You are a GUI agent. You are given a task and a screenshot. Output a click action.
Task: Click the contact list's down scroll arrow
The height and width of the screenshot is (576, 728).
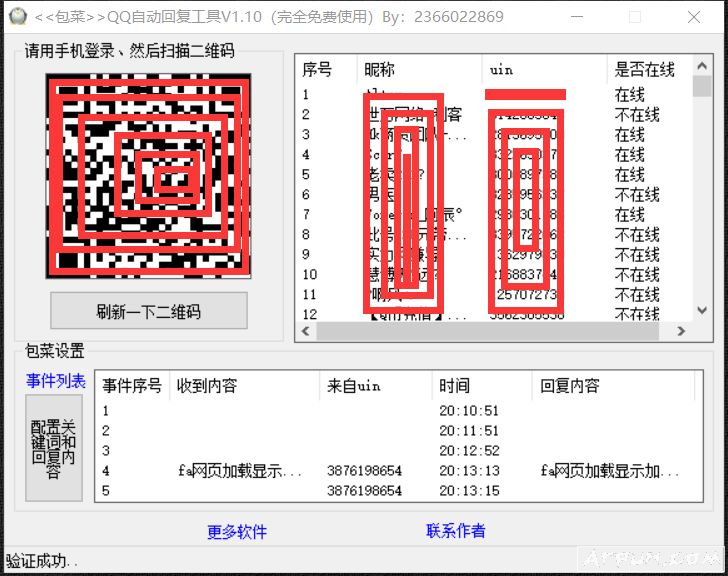click(x=702, y=310)
